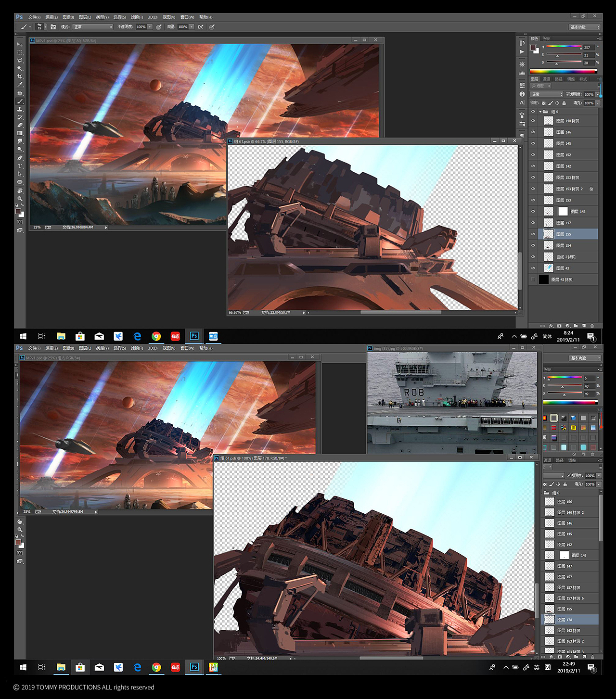616x699 pixels.
Task: Click the horizontal scrollbar of 组 61.psb at 66.7%
Action: click(x=401, y=313)
